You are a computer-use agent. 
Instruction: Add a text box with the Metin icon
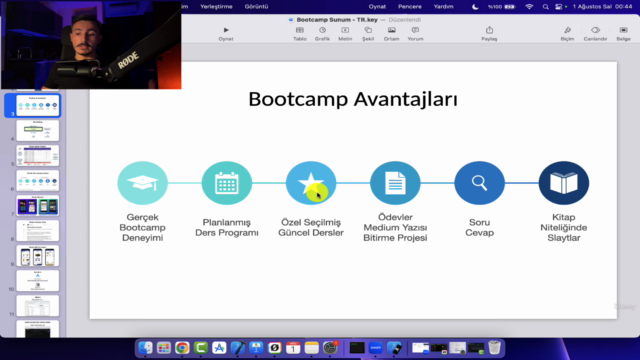[345, 30]
